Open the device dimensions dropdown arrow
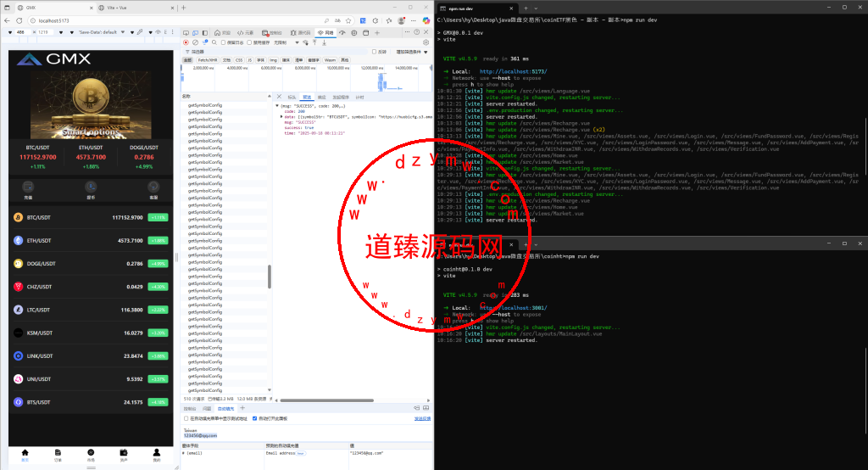The image size is (868, 470). click(10, 32)
